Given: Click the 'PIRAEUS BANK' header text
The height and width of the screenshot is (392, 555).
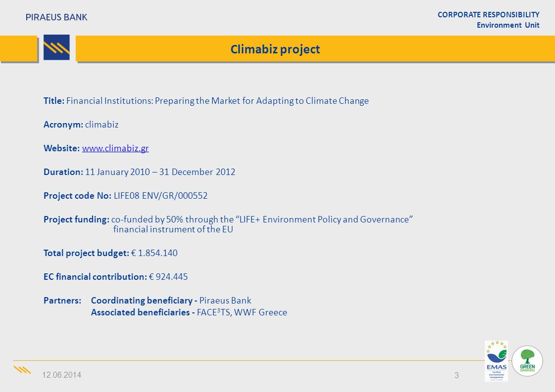Looking at the screenshot, I should 56,17.
